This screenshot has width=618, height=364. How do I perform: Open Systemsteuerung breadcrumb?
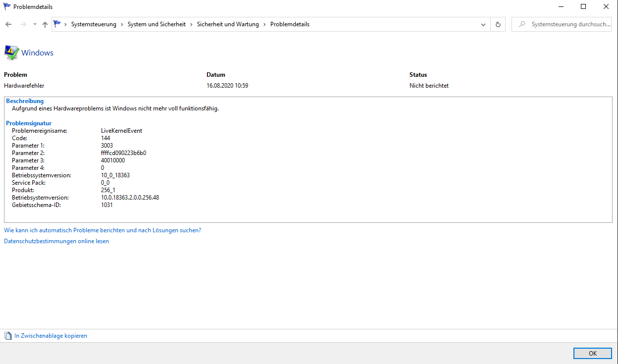coord(94,24)
